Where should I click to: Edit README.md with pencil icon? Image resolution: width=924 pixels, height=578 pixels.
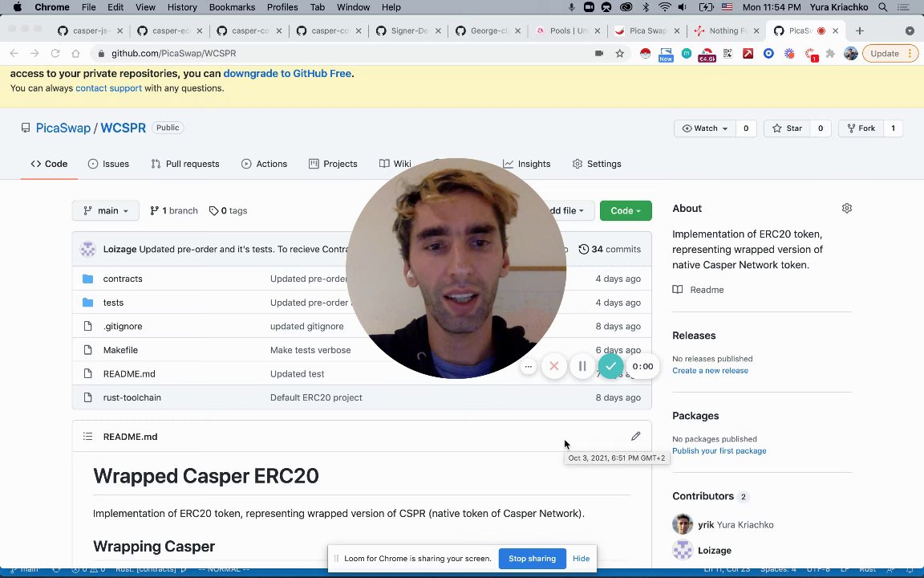click(635, 436)
